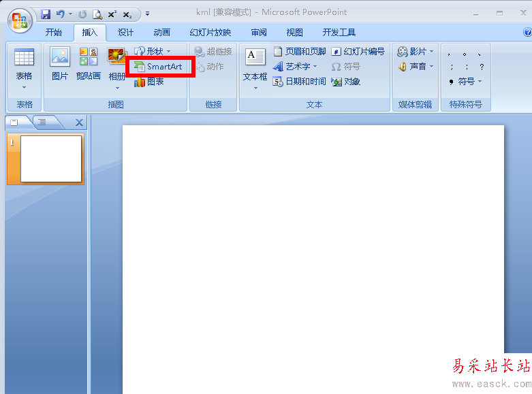Insert a picture with 图片

[60, 64]
